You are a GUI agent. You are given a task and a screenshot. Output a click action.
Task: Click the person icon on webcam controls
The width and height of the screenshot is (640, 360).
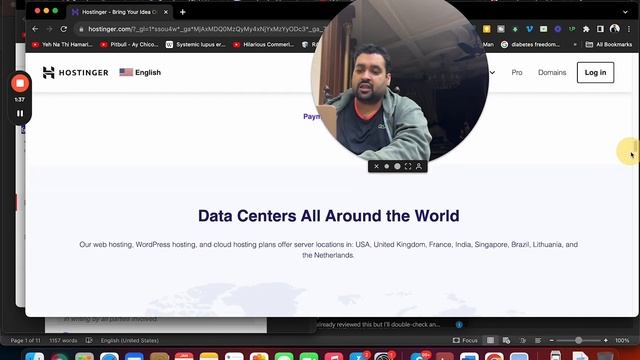click(418, 166)
